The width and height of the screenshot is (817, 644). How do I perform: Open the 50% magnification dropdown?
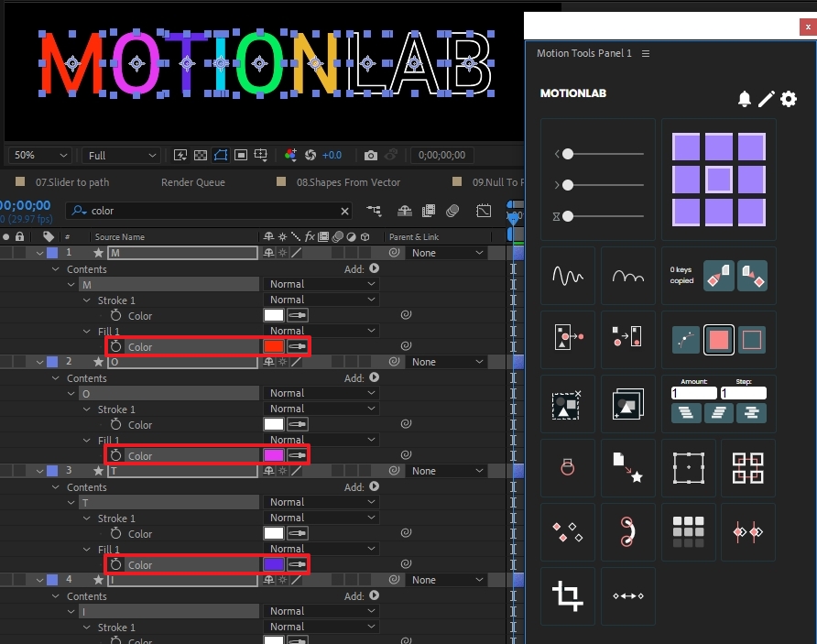pos(40,155)
